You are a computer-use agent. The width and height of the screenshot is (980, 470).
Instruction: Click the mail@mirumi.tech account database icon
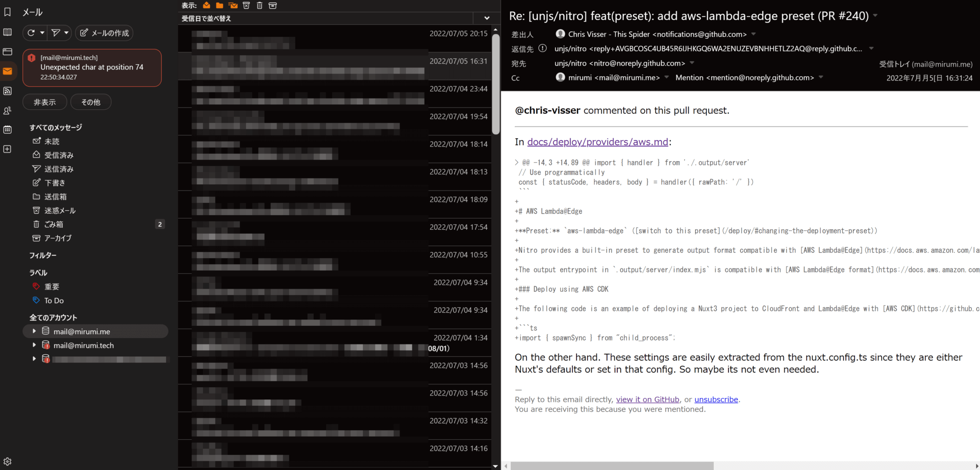(x=46, y=345)
